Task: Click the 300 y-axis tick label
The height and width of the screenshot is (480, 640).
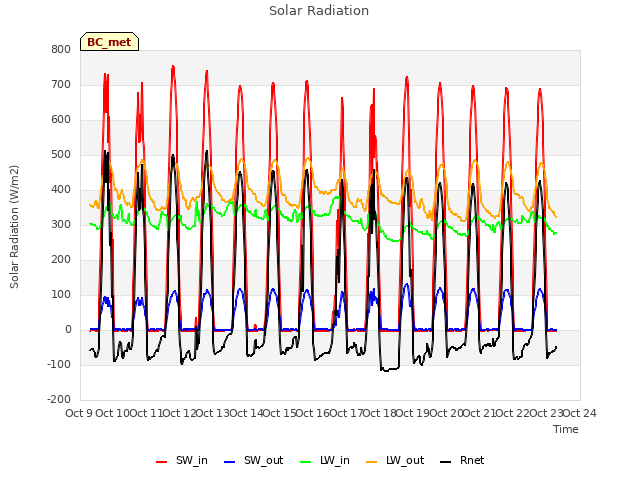Action: (61, 224)
